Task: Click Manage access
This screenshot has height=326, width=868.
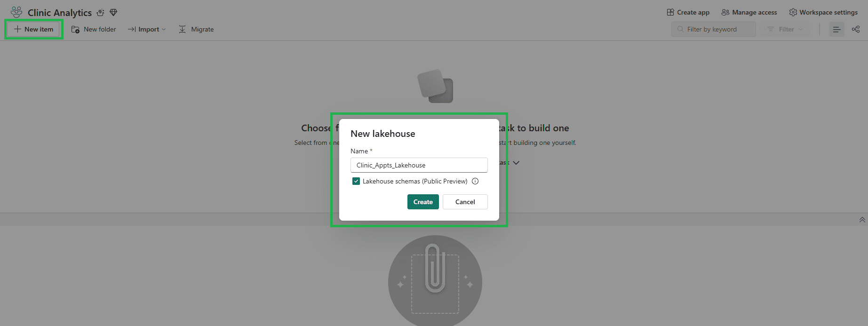Action: point(749,12)
